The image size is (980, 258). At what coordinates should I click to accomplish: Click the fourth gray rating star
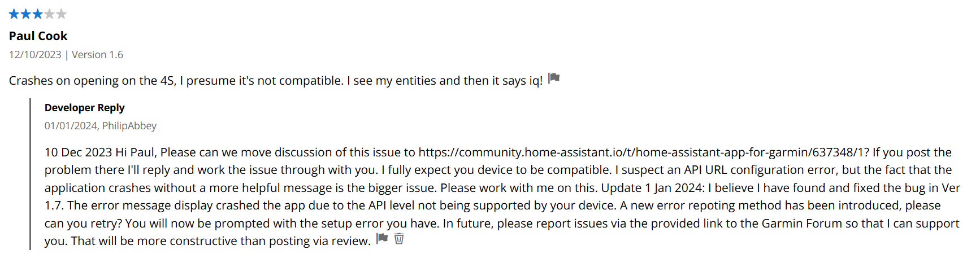(50, 14)
